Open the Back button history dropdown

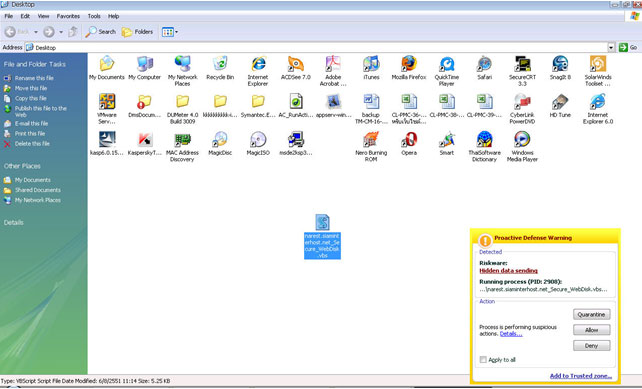click(x=36, y=32)
